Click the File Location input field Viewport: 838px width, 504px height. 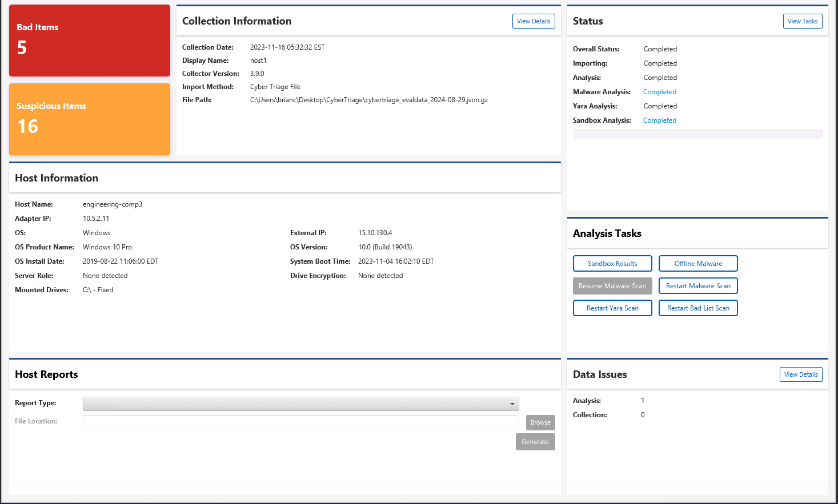click(301, 422)
